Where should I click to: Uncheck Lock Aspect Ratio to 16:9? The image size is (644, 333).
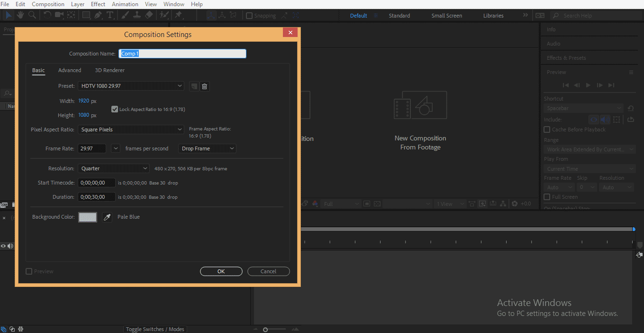point(114,109)
